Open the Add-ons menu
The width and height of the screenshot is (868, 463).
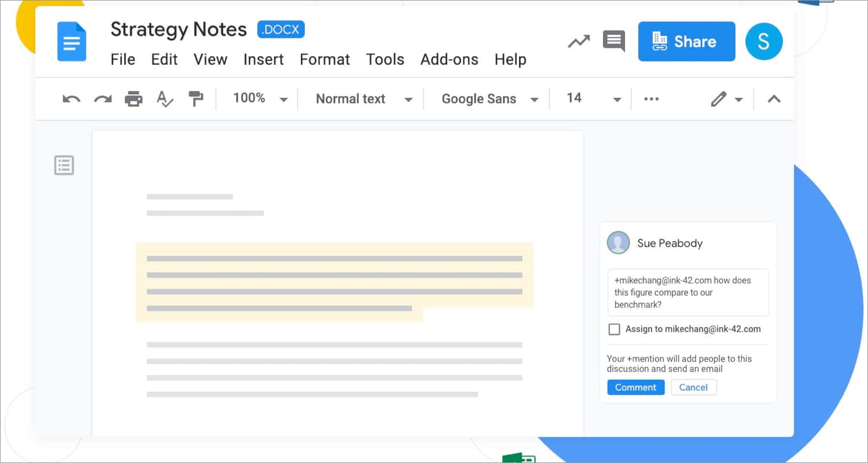pyautogui.click(x=450, y=60)
